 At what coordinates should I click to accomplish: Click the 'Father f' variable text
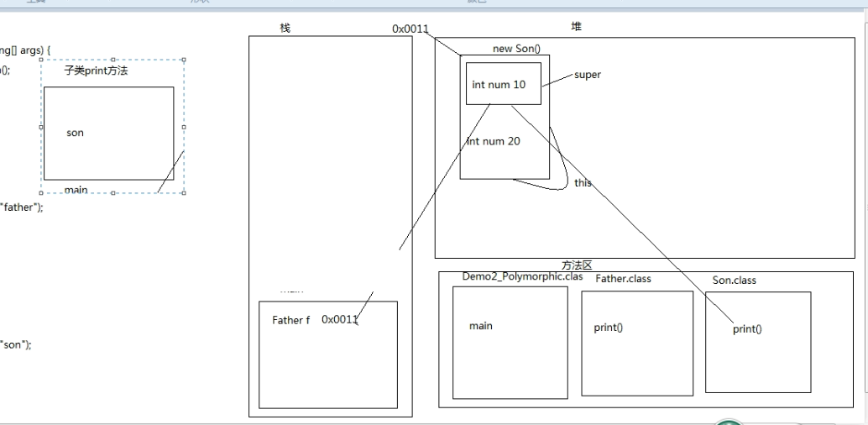click(x=290, y=320)
